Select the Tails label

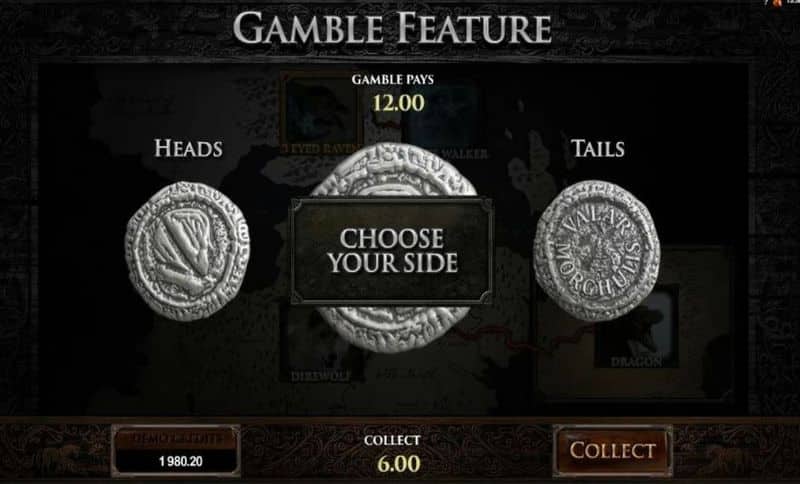tap(597, 148)
